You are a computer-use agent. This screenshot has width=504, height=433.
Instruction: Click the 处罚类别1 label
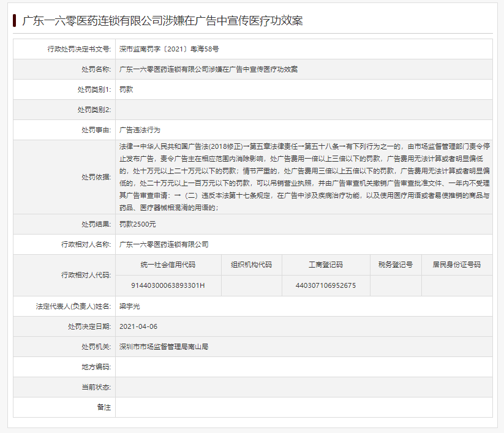94,89
